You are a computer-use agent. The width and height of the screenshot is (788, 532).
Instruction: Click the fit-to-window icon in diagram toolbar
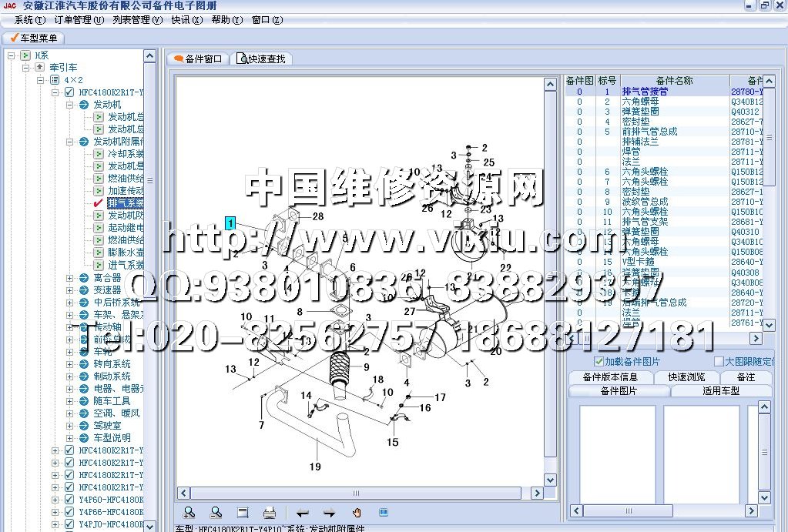[x=243, y=512]
